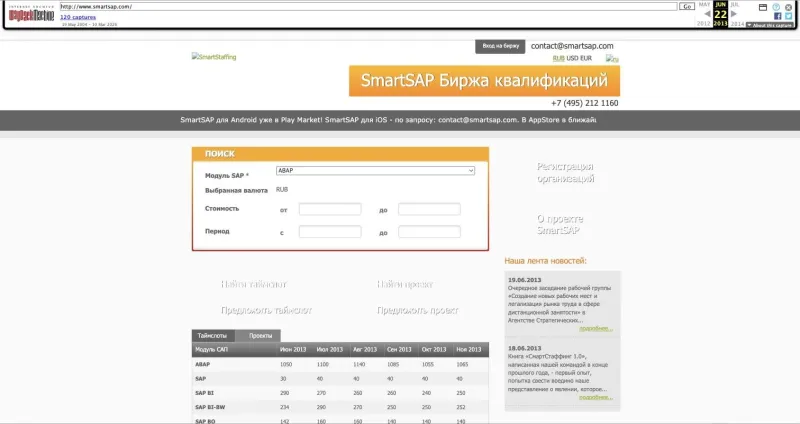Image resolution: width=800 pixels, height=424 pixels.
Task: Click the 19.06.2013 news date
Action: pyautogui.click(x=524, y=280)
